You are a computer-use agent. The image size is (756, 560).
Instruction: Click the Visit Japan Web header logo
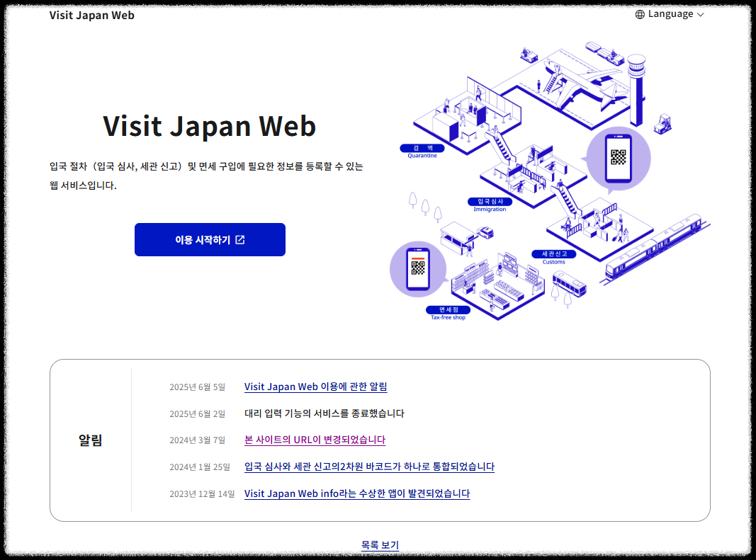click(91, 16)
